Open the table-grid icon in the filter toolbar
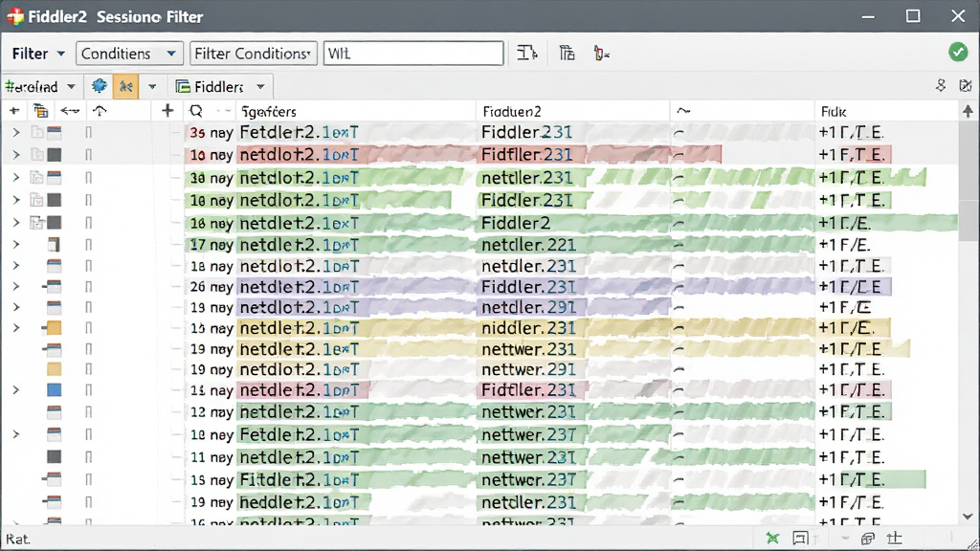 pos(567,54)
